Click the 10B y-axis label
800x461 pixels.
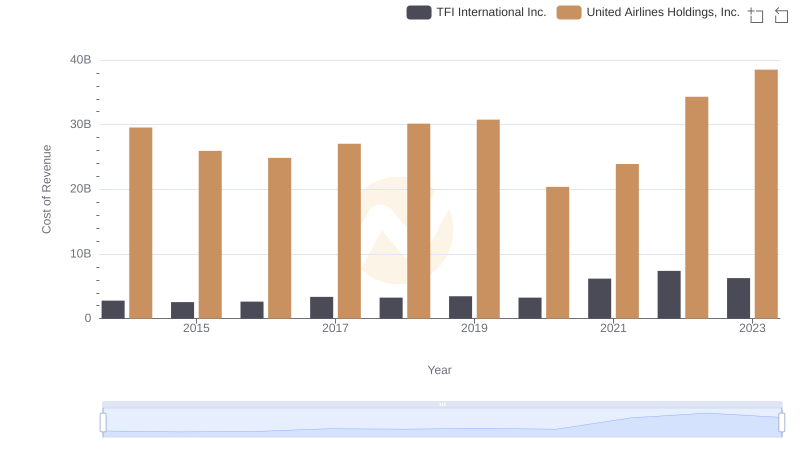click(81, 254)
